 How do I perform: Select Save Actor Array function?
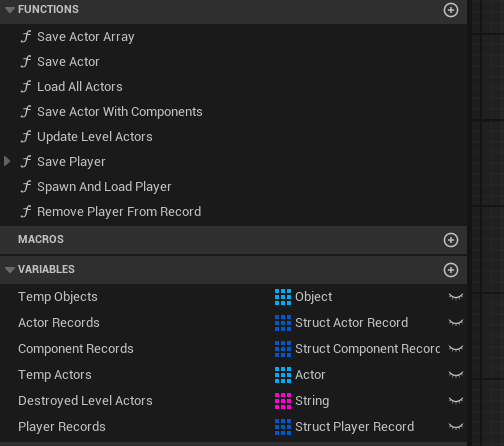86,37
